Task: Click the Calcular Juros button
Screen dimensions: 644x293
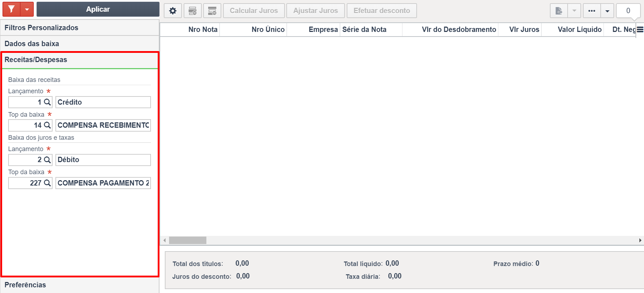Action: pyautogui.click(x=254, y=11)
